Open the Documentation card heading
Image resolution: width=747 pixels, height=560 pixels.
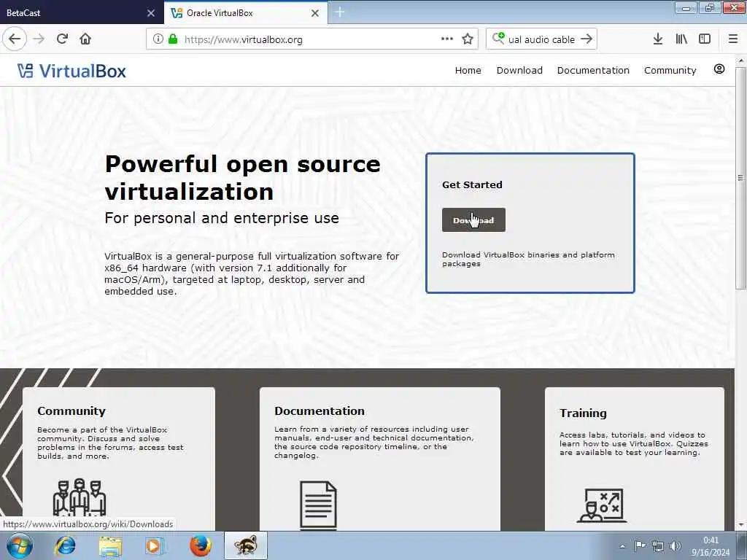coord(320,411)
